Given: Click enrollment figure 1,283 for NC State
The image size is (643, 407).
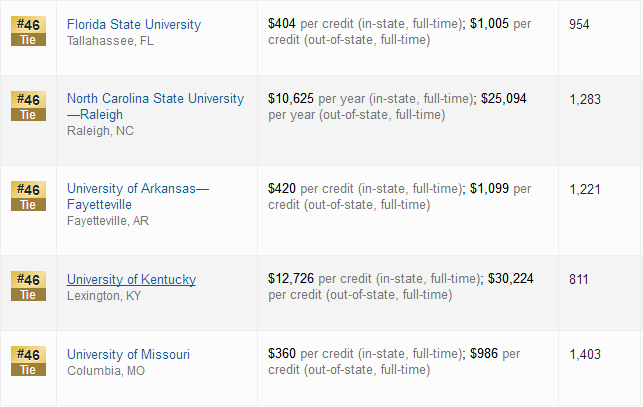Looking at the screenshot, I should [585, 100].
